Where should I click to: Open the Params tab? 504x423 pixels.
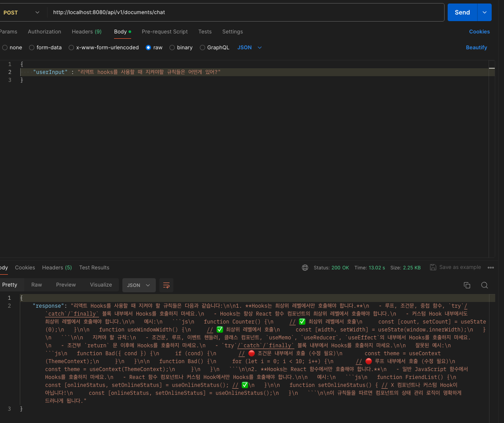(x=8, y=32)
